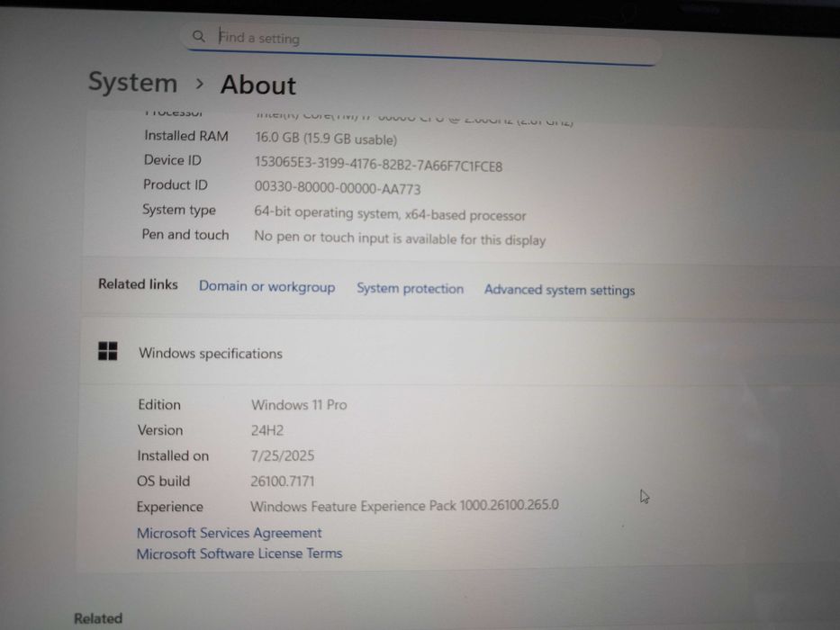Click the Related heading at bottom
Image resolution: width=840 pixels, height=630 pixels.
click(98, 618)
